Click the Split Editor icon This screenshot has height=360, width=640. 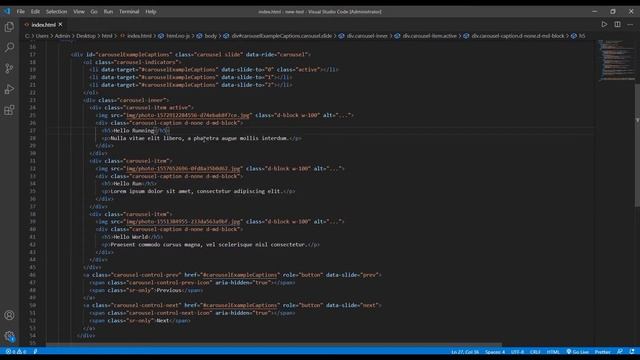point(617,24)
